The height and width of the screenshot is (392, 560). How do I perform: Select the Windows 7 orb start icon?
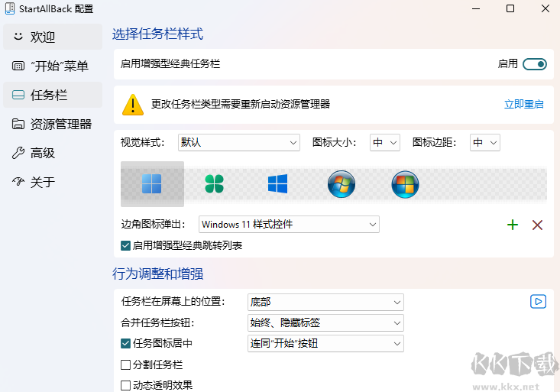coord(341,184)
